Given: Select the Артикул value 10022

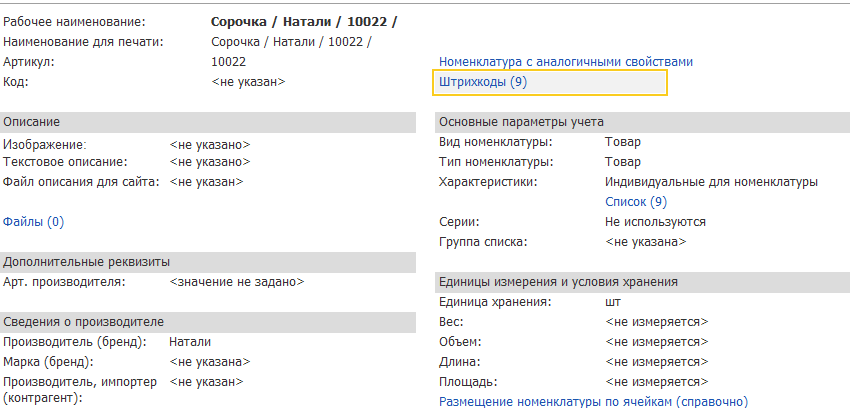Looking at the screenshot, I should coord(229,62).
